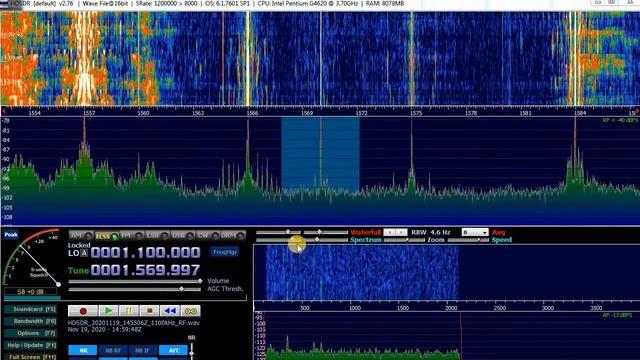
Task: Click the Waterfall label
Action: point(365,232)
